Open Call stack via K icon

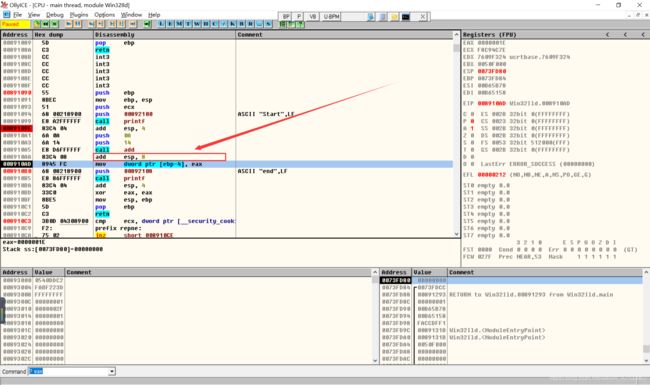[x=233, y=24]
